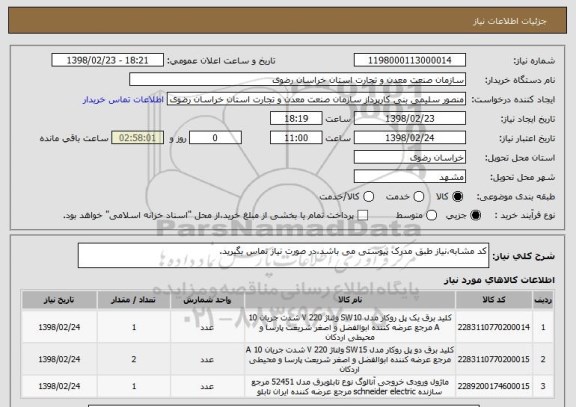Click the استان محل تحویل field
The height and width of the screenshot is (407, 576).
click(x=410, y=158)
